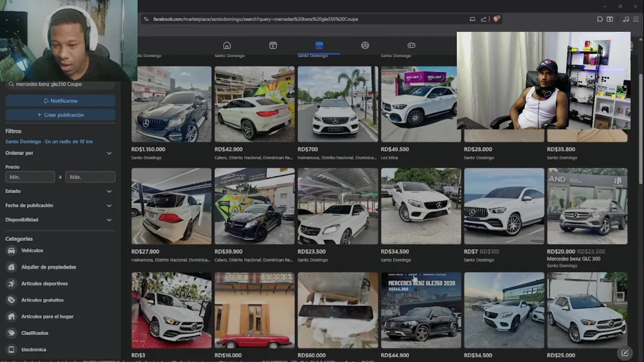This screenshot has width=644, height=362.
Task: Open the Groups people icon
Action: click(365, 45)
